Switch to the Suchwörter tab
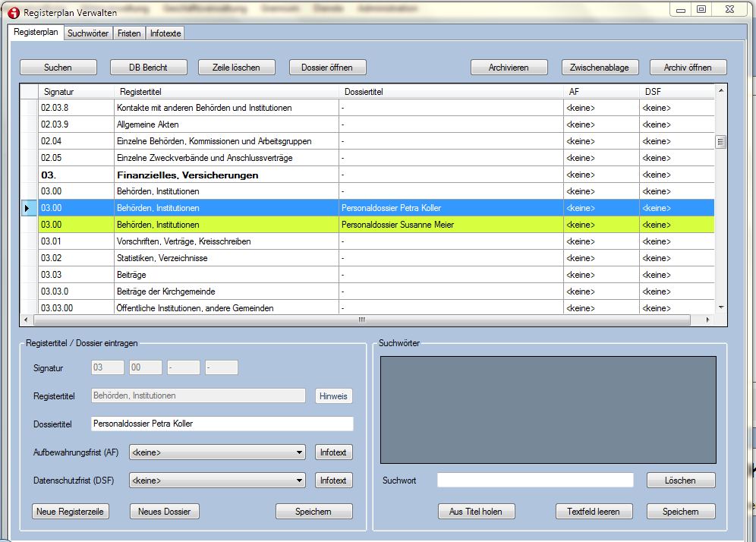The width and height of the screenshot is (756, 542). pyautogui.click(x=88, y=33)
